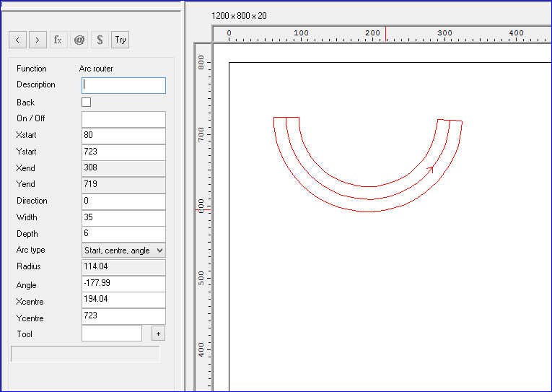
Task: Go to previous function with the left arrow button
Action: [17, 40]
